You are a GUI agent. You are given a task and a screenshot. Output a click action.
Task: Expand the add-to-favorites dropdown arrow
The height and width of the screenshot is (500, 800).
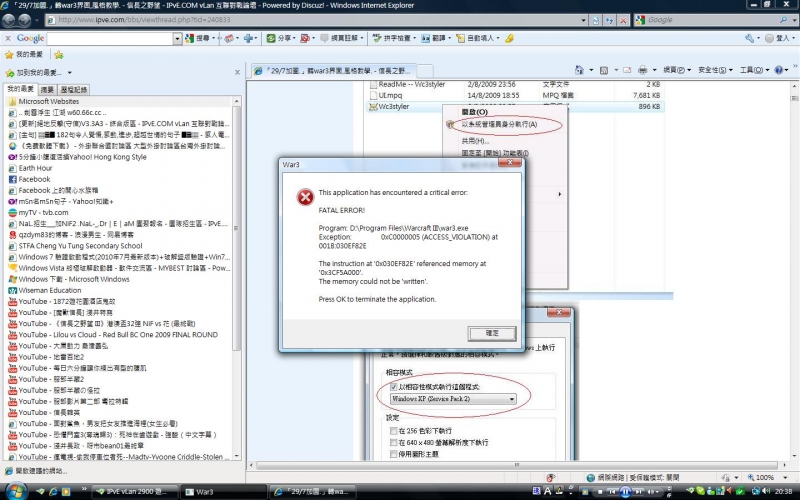[68, 73]
